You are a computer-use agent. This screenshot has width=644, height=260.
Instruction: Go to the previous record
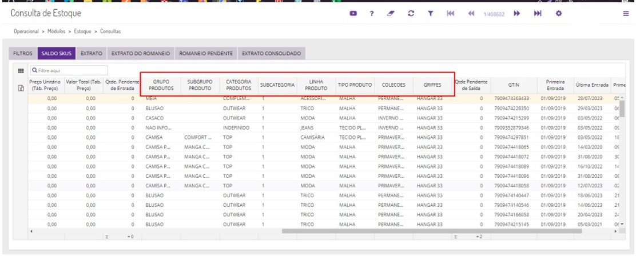click(471, 14)
